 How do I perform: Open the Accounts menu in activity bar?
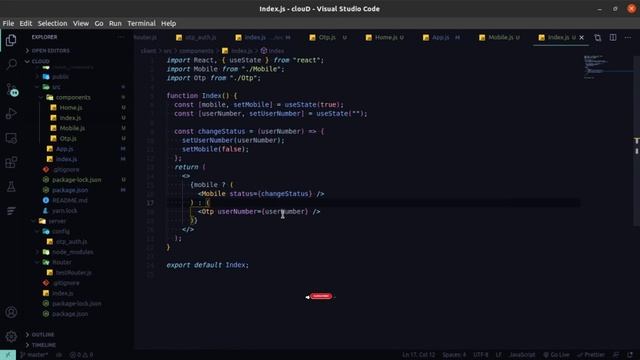click(x=11, y=312)
